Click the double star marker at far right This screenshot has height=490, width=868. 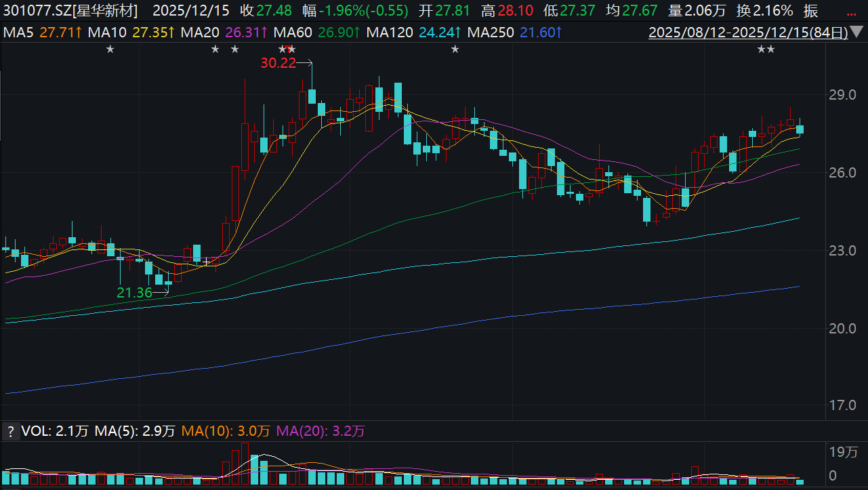pos(765,49)
